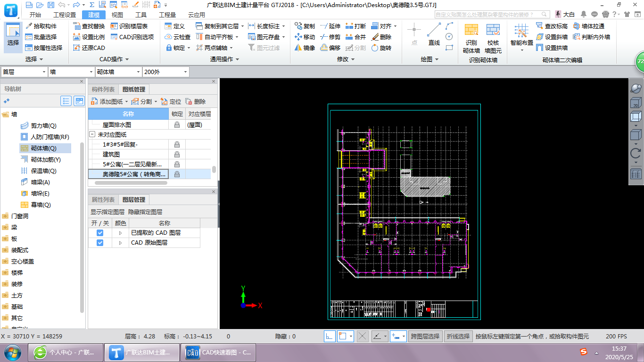Click 识别砌体墙 recognize masonry wall
This screenshot has height=362, width=644.
471,39
